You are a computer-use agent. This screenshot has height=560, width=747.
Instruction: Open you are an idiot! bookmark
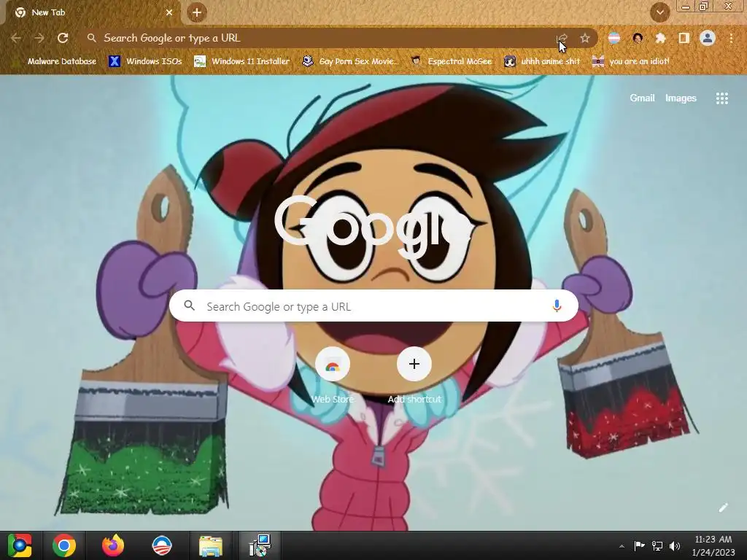(631, 61)
